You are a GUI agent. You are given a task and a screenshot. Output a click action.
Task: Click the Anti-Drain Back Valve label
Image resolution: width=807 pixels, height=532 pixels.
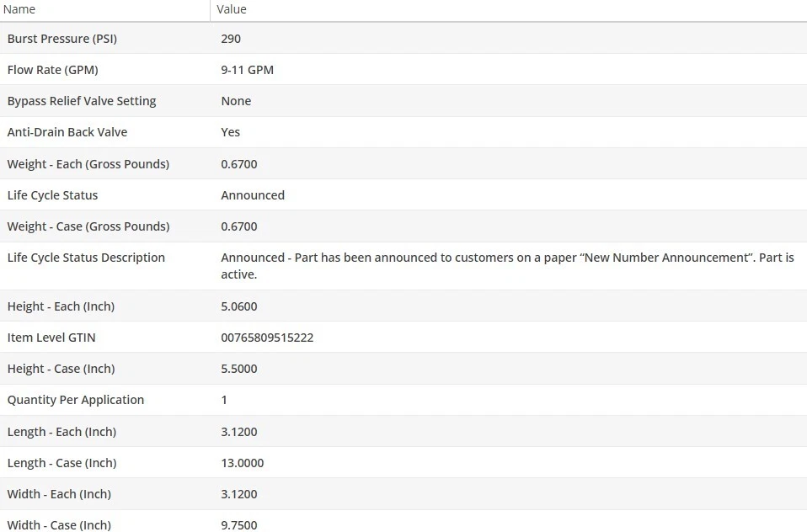click(x=67, y=132)
